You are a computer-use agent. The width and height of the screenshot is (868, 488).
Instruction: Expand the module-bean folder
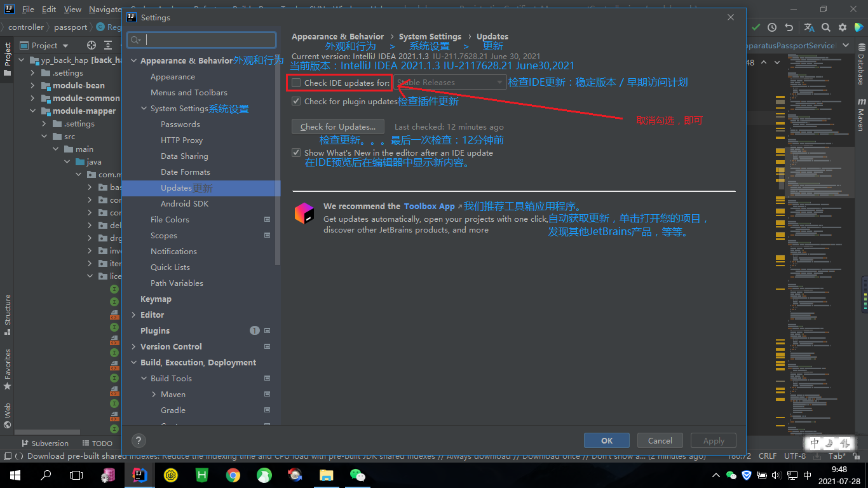tap(34, 86)
